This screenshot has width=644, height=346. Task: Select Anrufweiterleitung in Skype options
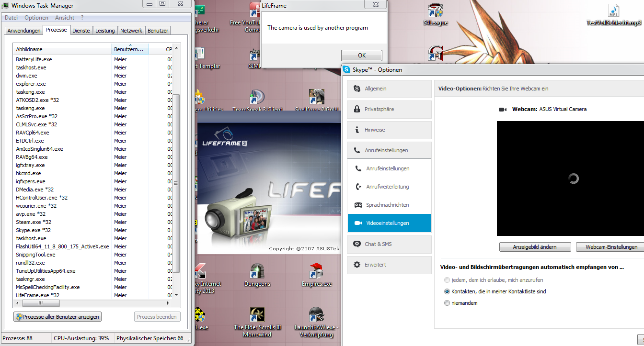[x=389, y=187]
